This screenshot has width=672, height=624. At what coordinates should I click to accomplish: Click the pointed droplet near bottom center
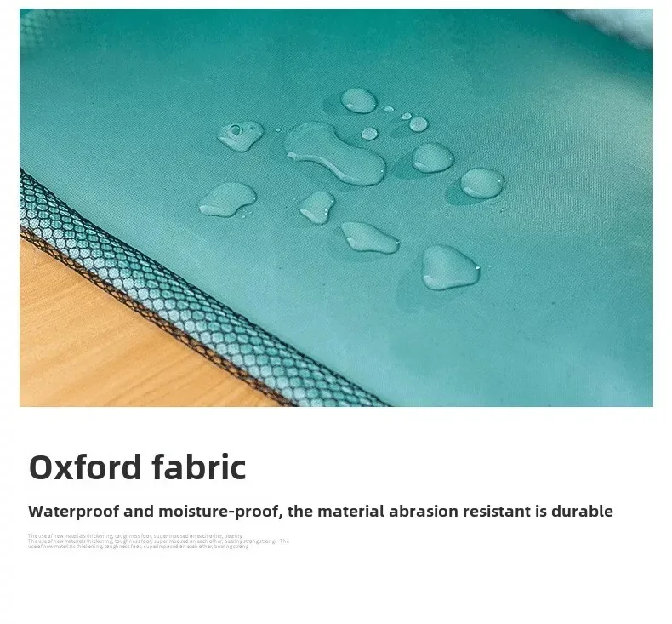click(x=369, y=238)
